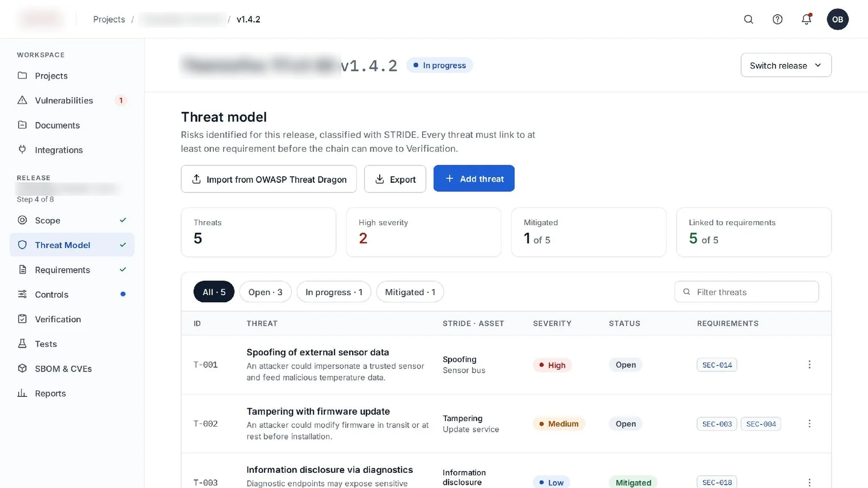The width and height of the screenshot is (868, 488).
Task: Filter by Open · 3 threats
Action: click(x=265, y=292)
